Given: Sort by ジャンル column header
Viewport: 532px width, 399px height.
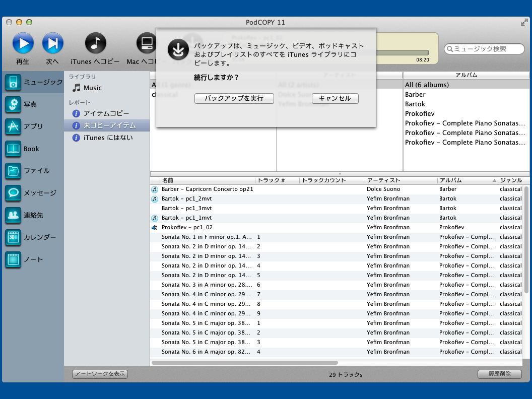Looking at the screenshot, I should point(511,180).
